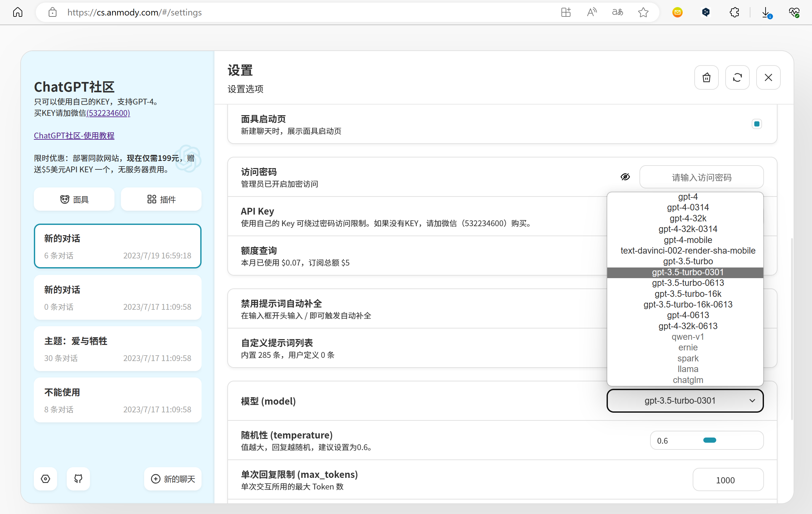Reset settings with the refresh icon
812x514 pixels.
click(738, 78)
